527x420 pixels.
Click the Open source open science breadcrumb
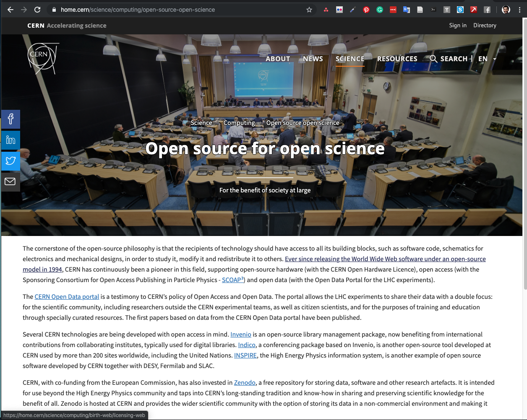(x=303, y=123)
